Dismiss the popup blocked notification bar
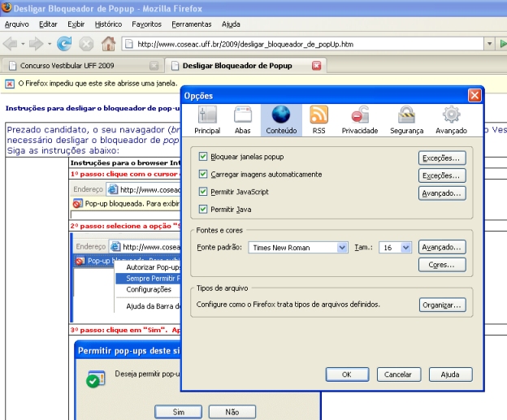This screenshot has height=420, width=507. 10,84
